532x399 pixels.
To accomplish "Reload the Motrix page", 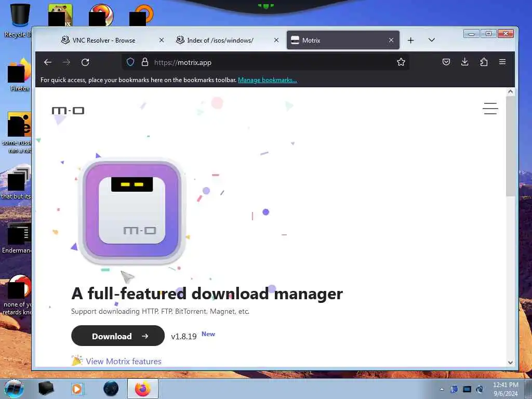I will [85, 62].
